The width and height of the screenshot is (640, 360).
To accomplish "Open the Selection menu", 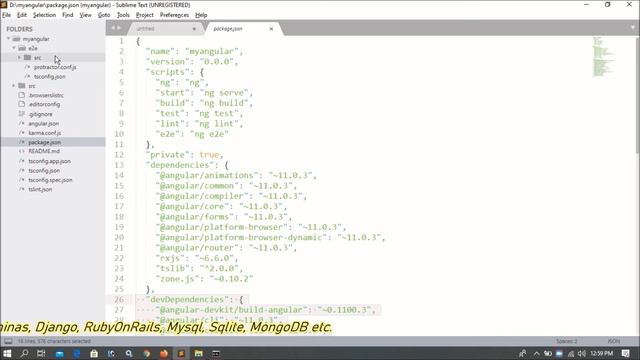I will (x=44, y=15).
